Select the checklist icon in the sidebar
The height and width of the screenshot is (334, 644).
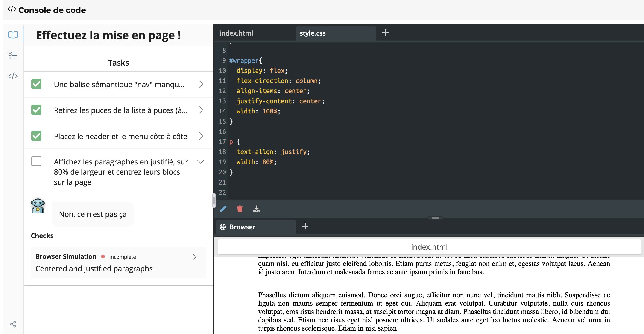coord(13,55)
